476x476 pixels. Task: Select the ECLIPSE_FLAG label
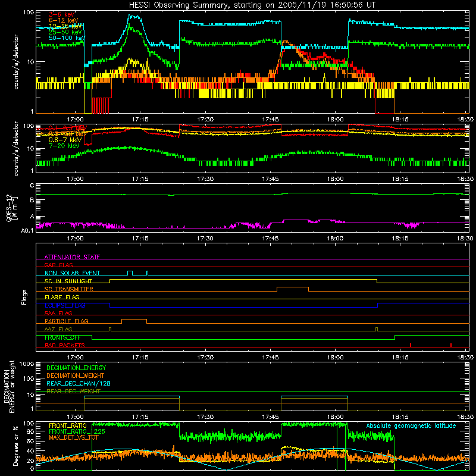[x=65, y=305]
